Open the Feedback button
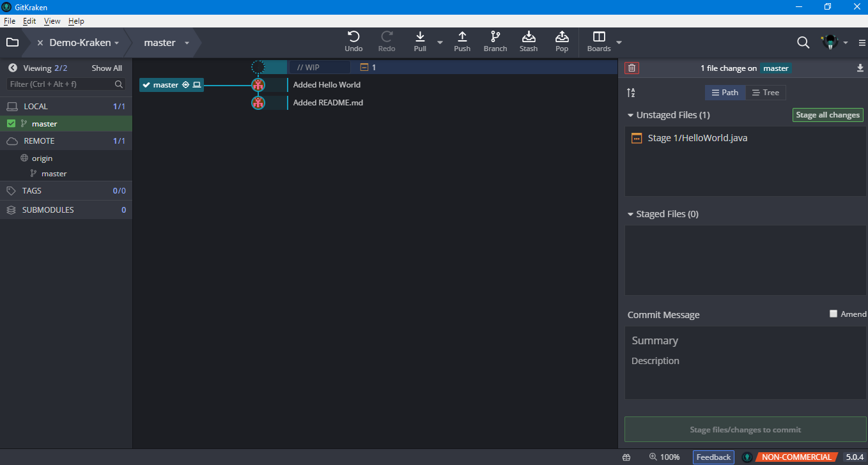This screenshot has height=465, width=868. click(x=713, y=457)
